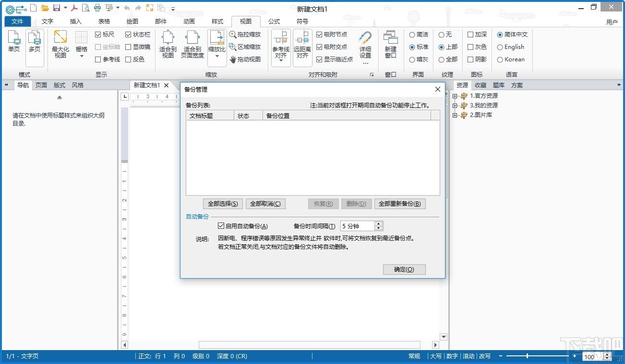The height and width of the screenshot is (364, 625).
Task: Click 适合到视图 fit to view icon
Action: point(168,44)
